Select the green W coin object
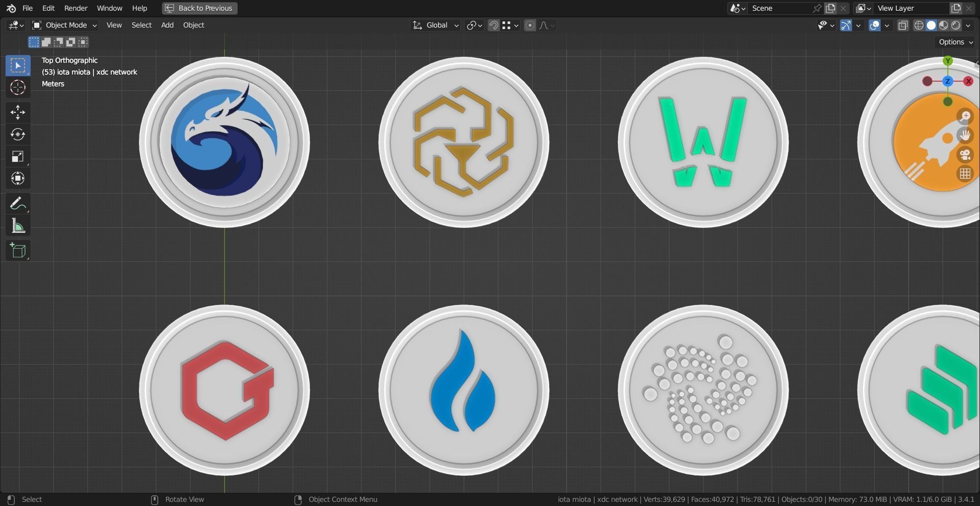 coord(703,142)
